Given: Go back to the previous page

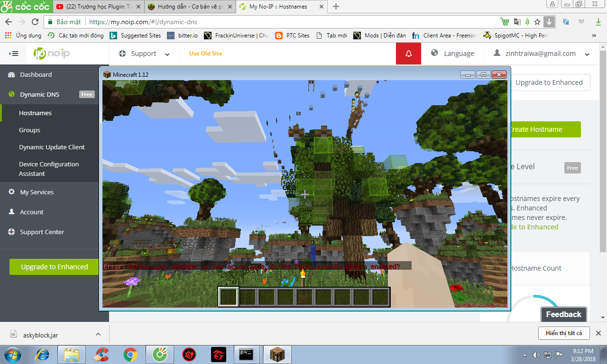Looking at the screenshot, I should pyautogui.click(x=9, y=22).
